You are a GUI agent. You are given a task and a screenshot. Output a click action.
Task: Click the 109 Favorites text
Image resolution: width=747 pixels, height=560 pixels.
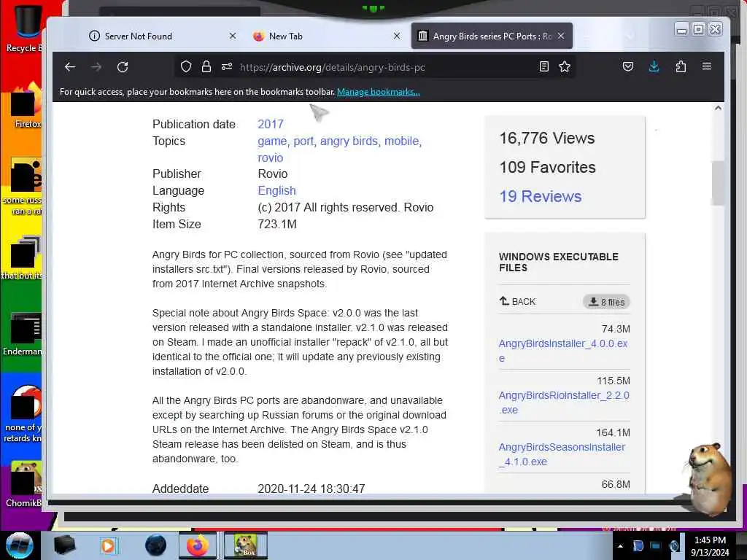pos(547,167)
